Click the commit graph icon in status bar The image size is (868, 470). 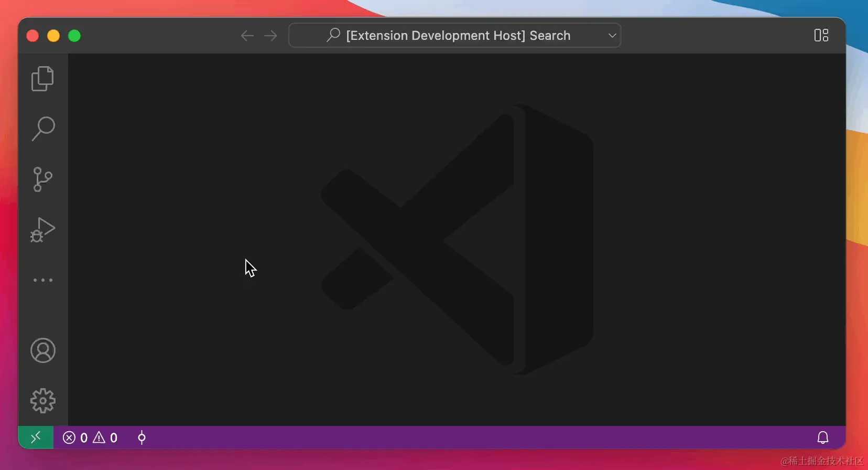(x=142, y=437)
